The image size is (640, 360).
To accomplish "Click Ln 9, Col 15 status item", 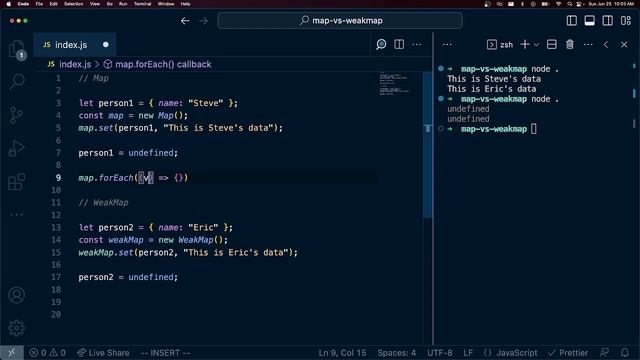I will (x=342, y=353).
